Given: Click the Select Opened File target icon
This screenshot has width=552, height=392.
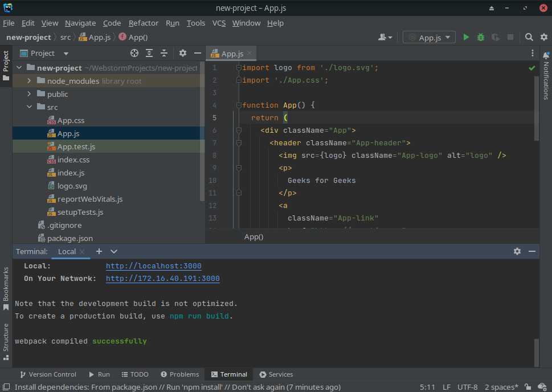Looking at the screenshot, I should pyautogui.click(x=134, y=53).
